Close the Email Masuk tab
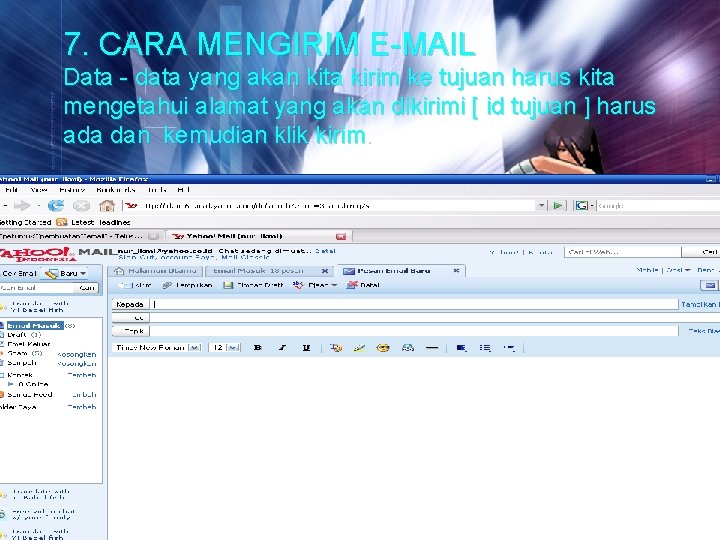Image resolution: width=720 pixels, height=540 pixels. pyautogui.click(x=325, y=271)
